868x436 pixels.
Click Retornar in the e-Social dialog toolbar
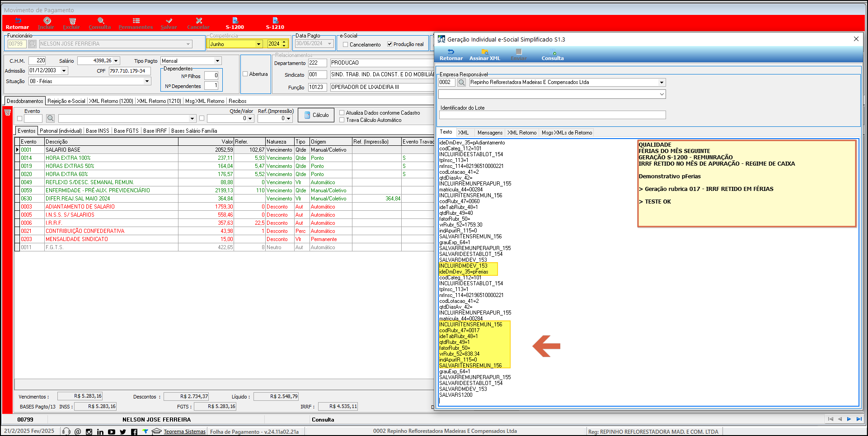451,55
